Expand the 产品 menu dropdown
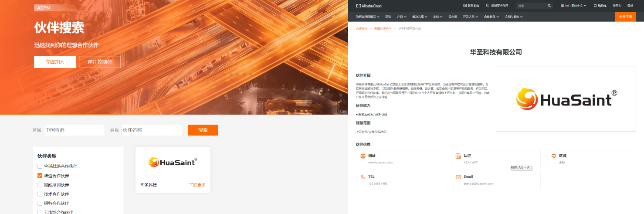Viewport: 644px width, 214px height. (401, 17)
